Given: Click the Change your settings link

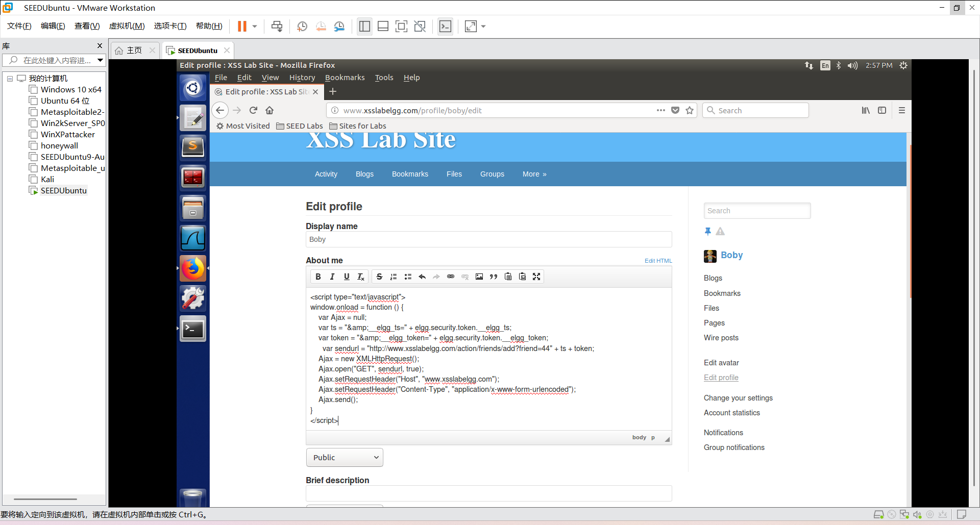Looking at the screenshot, I should pos(738,398).
